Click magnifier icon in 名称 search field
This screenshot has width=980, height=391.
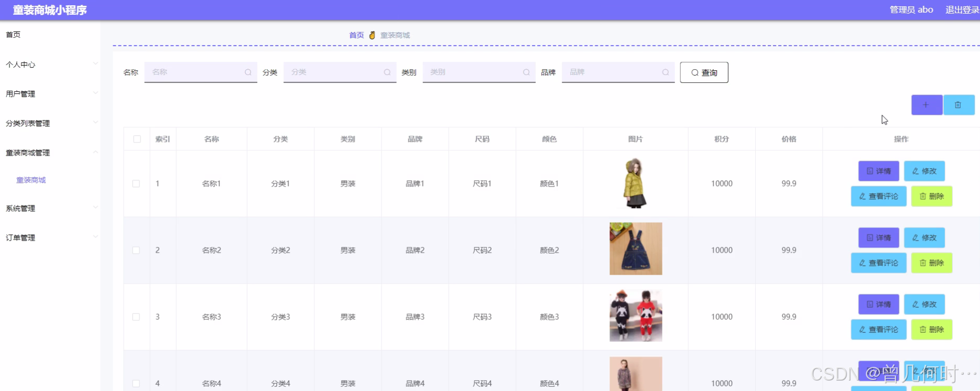(x=248, y=72)
